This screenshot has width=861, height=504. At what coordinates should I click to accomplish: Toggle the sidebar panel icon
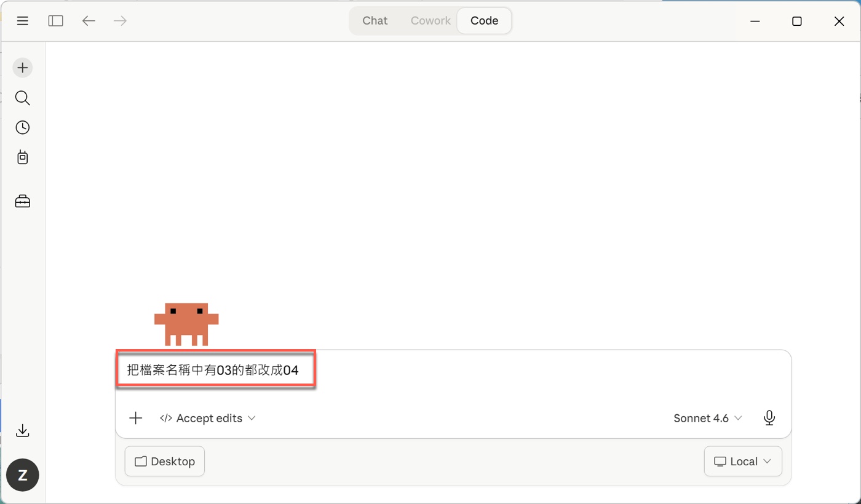tap(56, 21)
